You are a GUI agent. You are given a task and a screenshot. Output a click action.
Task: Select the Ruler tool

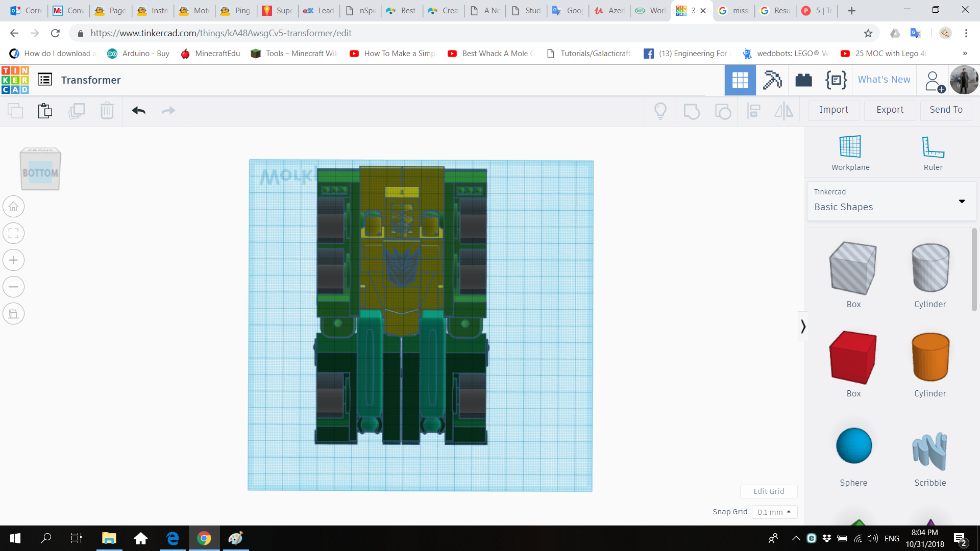coord(933,152)
